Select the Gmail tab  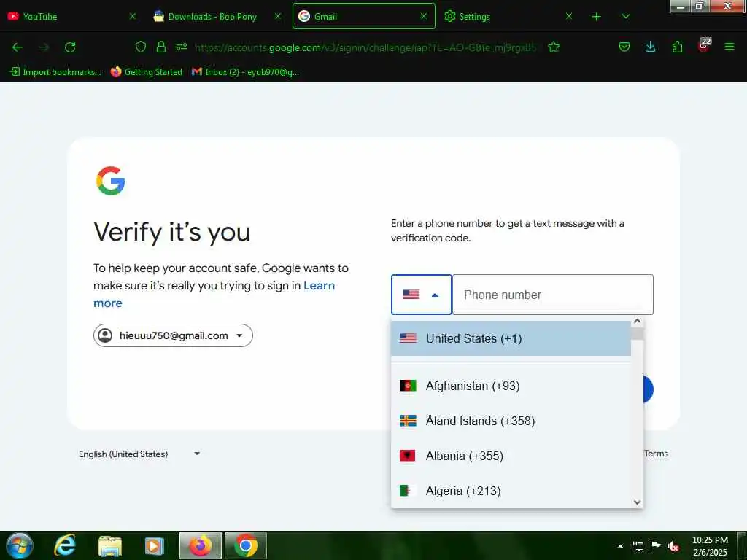point(363,16)
